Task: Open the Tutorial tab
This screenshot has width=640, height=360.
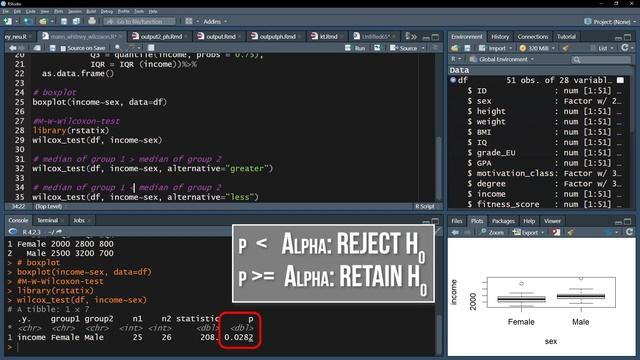Action: 566,37
